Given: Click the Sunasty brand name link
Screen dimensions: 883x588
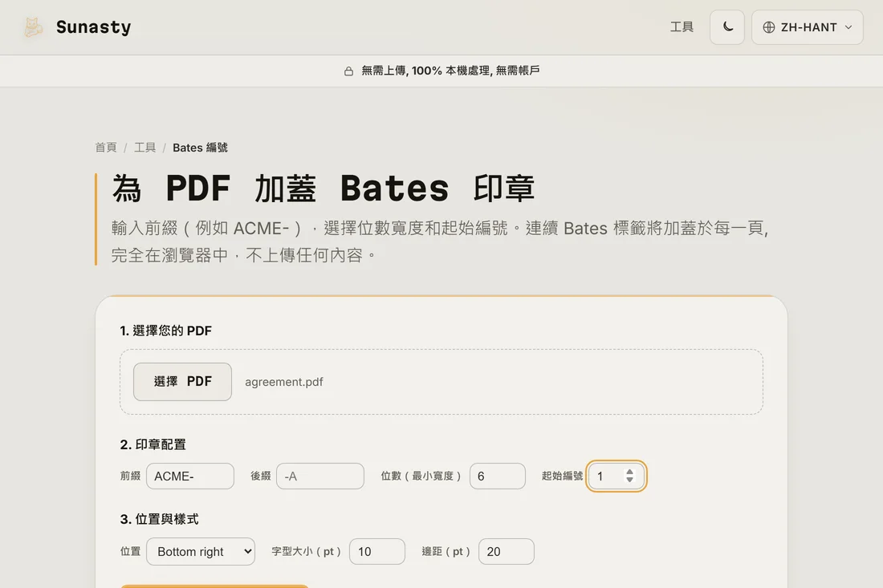Looking at the screenshot, I should (x=93, y=27).
